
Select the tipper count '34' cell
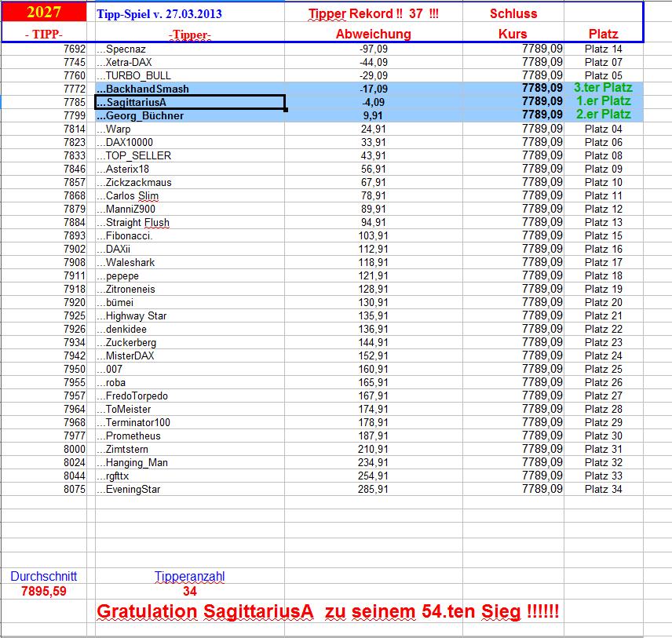click(x=189, y=591)
